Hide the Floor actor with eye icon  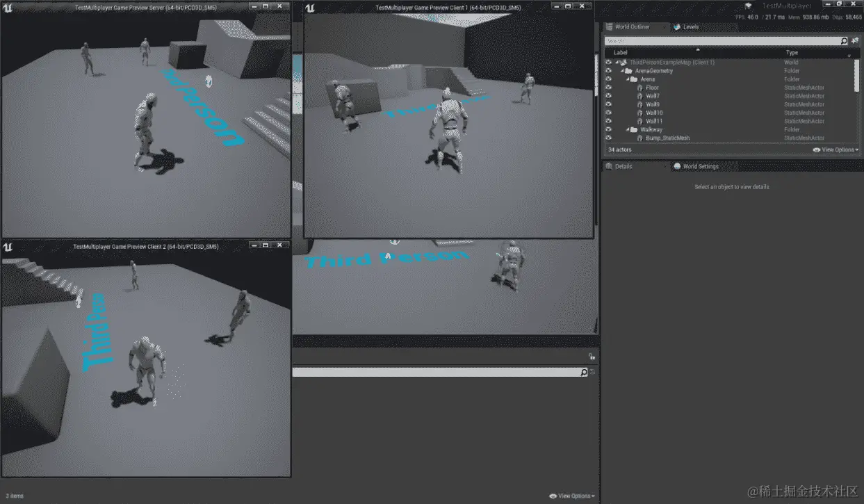coord(609,88)
